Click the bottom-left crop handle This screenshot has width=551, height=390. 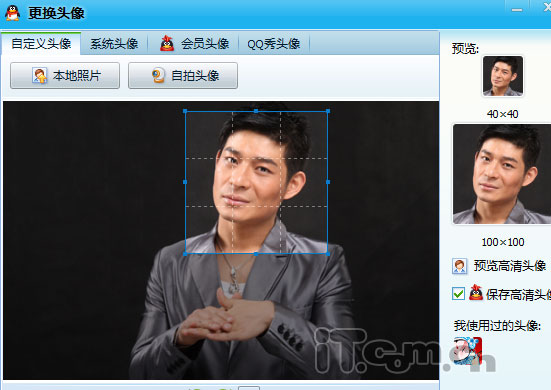(185, 254)
